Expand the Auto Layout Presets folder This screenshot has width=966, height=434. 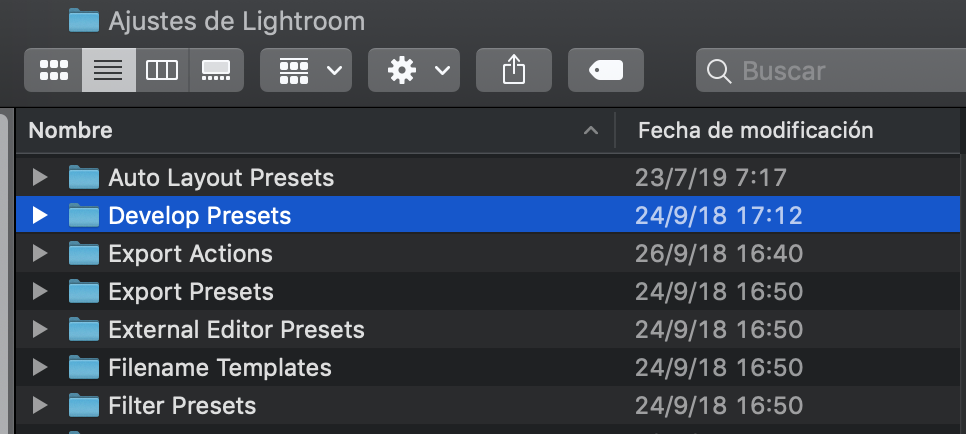click(40, 178)
